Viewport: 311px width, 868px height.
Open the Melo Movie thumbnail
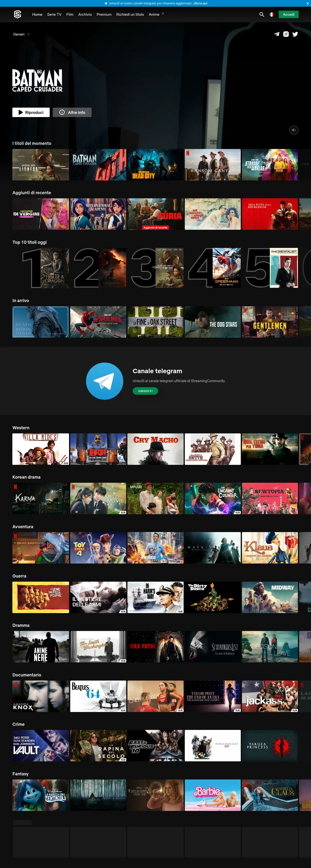point(98,498)
